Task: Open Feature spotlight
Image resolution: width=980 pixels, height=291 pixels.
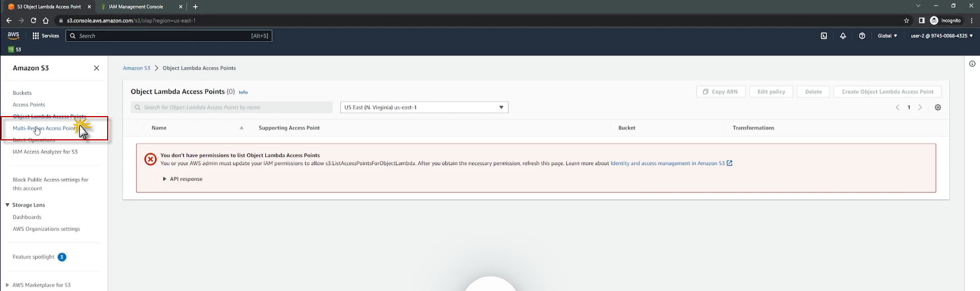Action: [33, 257]
